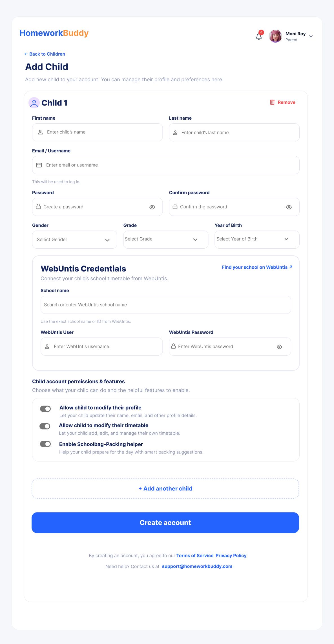Image resolution: width=334 pixels, height=644 pixels.
Task: Disable the Schoolbag-Packing helper switch
Action: [45, 444]
